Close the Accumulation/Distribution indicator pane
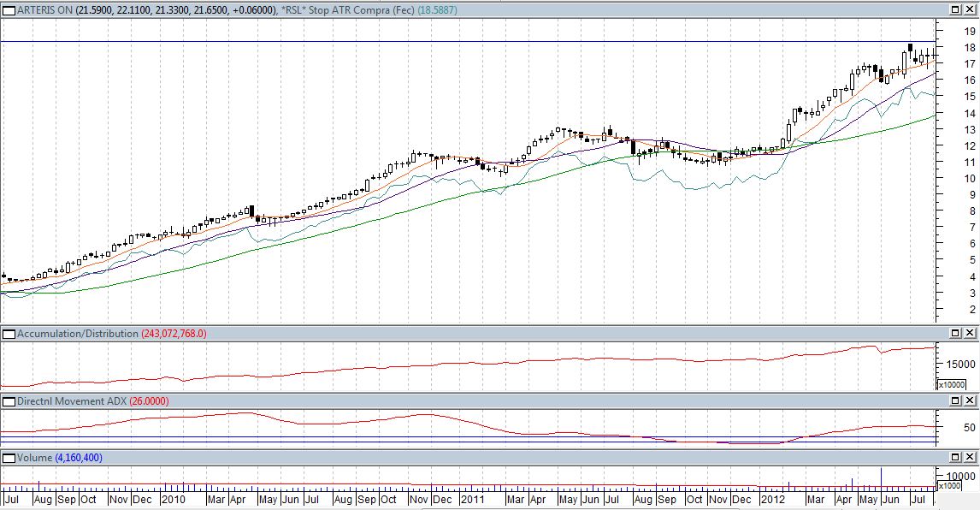Screen dimensions: 980x510 click(x=971, y=333)
